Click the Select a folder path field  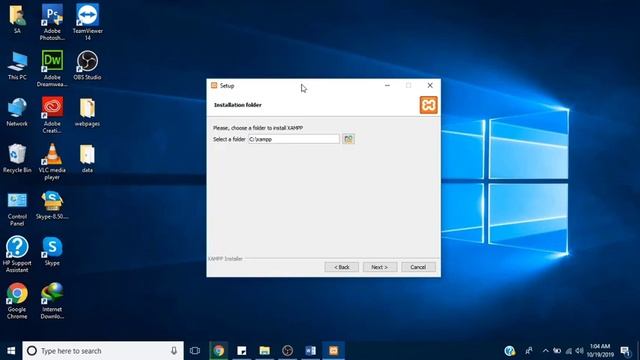tap(293, 139)
